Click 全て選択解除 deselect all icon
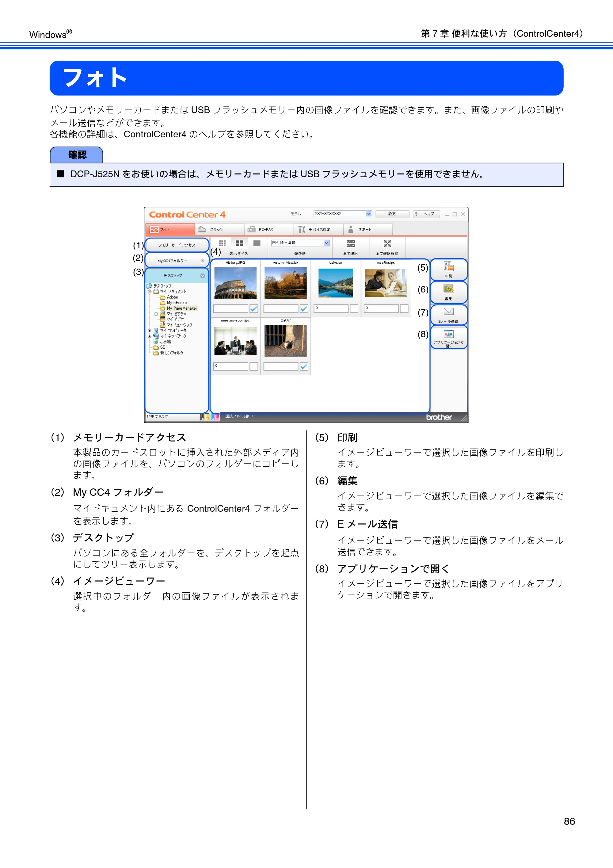Image resolution: width=613 pixels, height=868 pixels. point(387,243)
